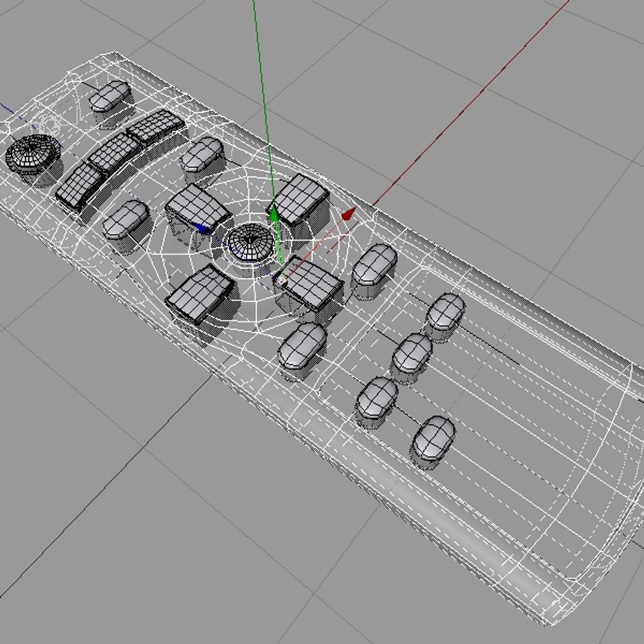Click the small gizmo origin square

pyautogui.click(x=281, y=280)
